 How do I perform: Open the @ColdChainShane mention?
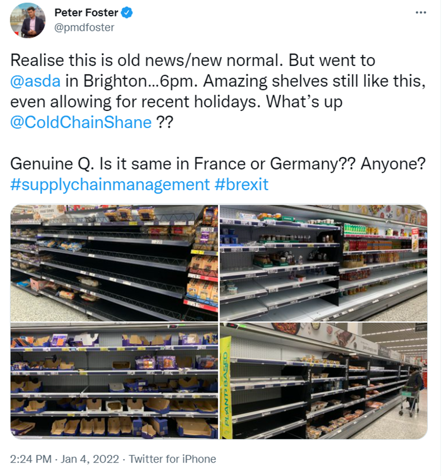pos(81,122)
